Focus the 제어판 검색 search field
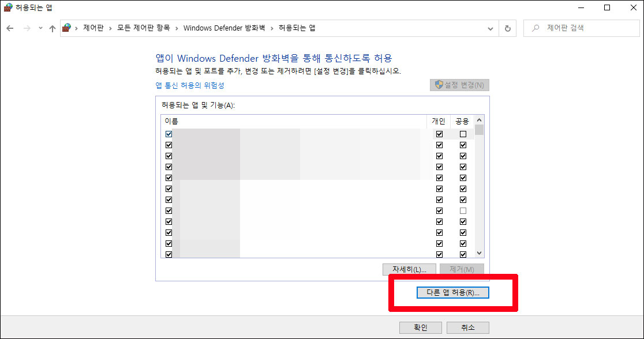This screenshot has height=339, width=644. (582, 28)
